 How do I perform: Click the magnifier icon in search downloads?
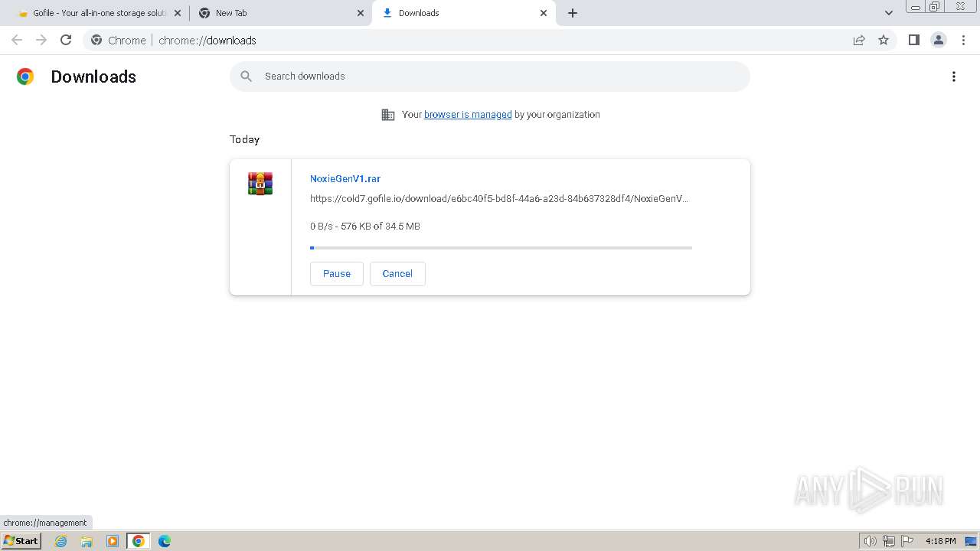246,76
